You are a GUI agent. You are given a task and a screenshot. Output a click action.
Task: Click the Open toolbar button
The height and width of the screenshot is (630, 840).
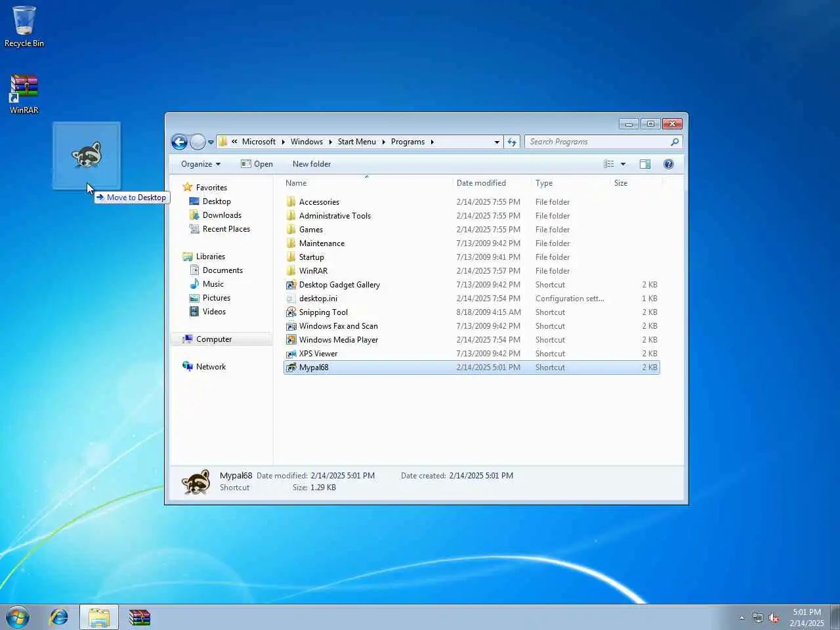257,164
